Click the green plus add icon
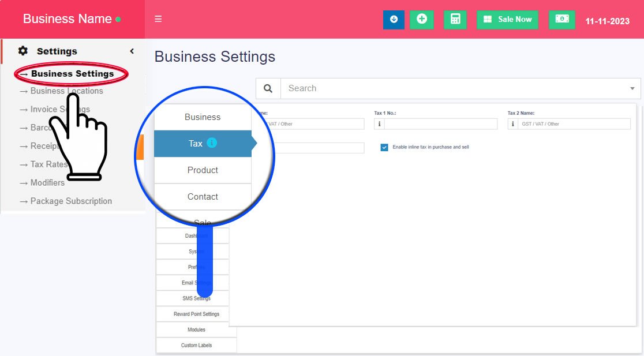Screen dimensions: 644x356 click(x=422, y=19)
